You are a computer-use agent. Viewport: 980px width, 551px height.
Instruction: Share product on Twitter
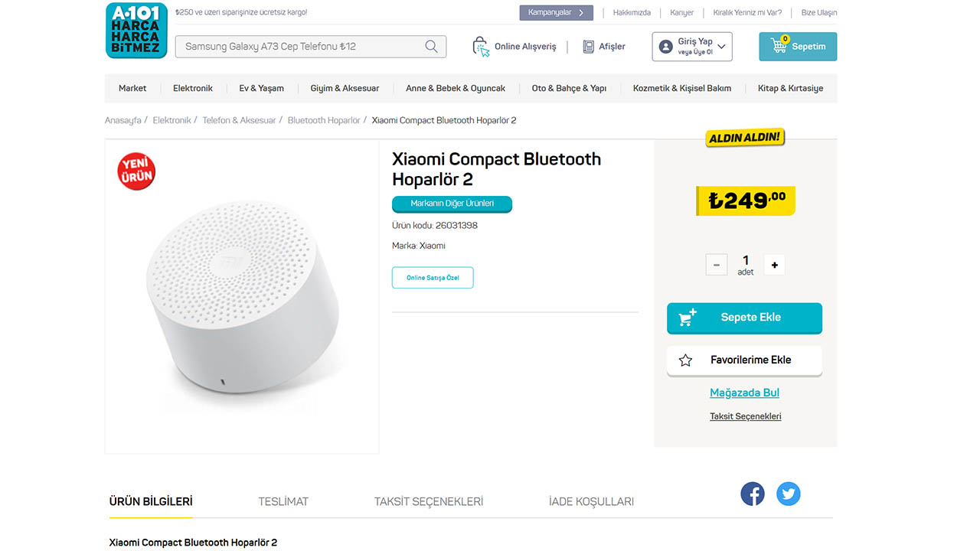(789, 494)
